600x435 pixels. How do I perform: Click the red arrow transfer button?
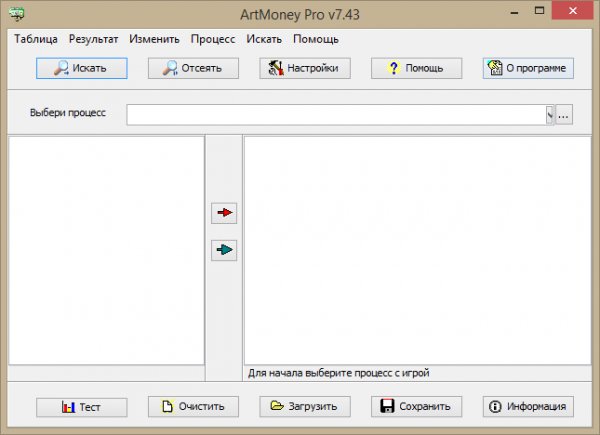(x=224, y=213)
